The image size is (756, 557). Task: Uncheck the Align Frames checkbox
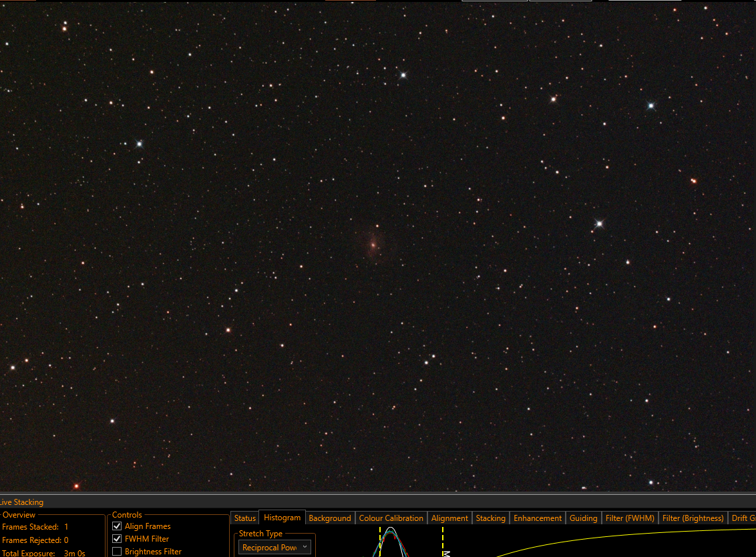coord(117,526)
